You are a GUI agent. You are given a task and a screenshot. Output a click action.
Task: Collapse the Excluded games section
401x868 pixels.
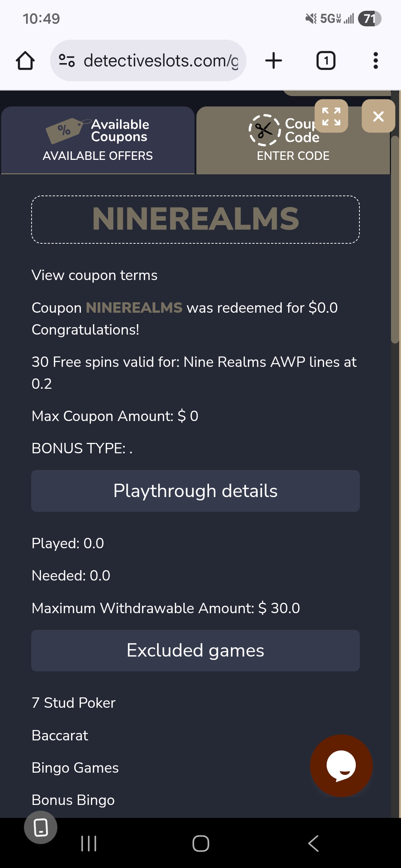pos(195,650)
